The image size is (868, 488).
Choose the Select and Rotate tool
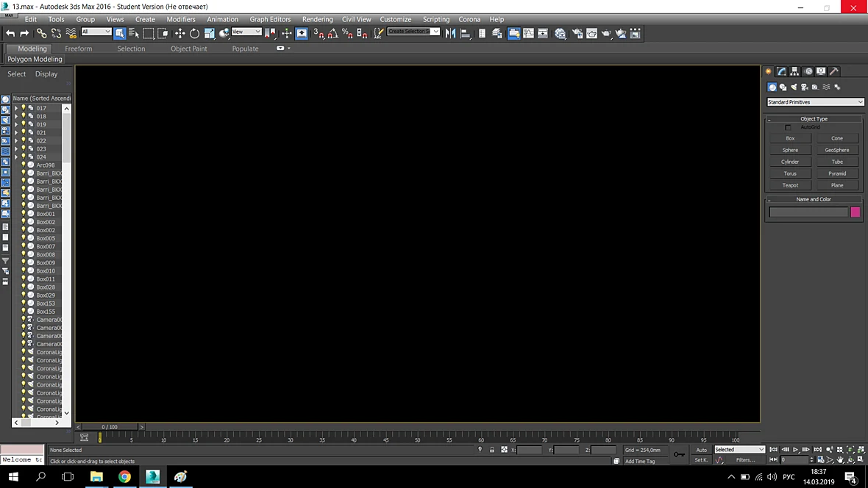pos(194,33)
